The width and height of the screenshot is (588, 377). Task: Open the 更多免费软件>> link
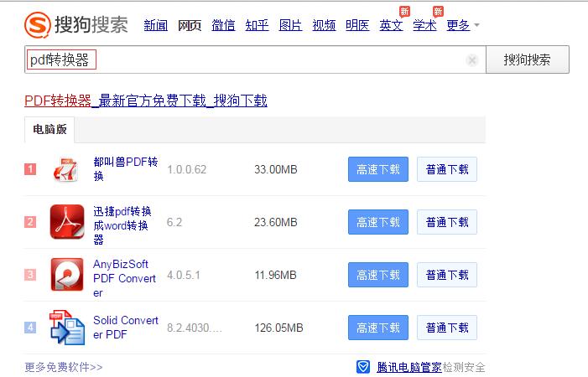tap(64, 367)
